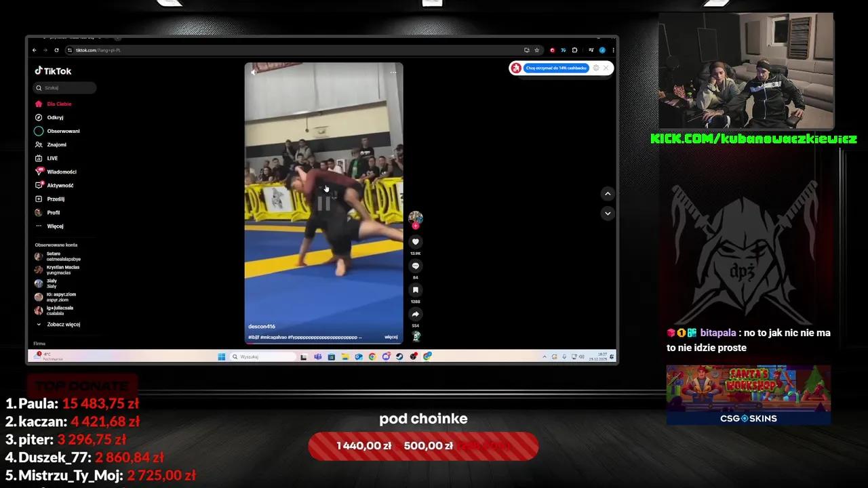Bookmark the video with the save icon
Viewport: 868px width, 488px height.
(x=416, y=290)
